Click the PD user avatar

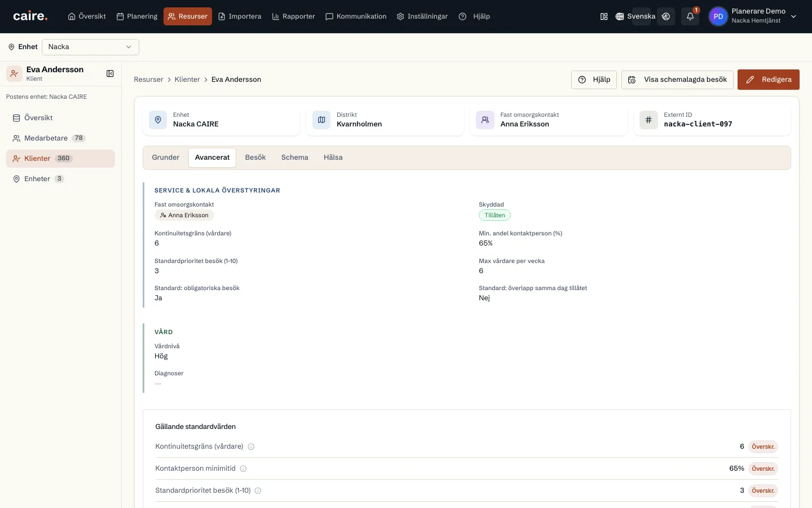point(718,16)
